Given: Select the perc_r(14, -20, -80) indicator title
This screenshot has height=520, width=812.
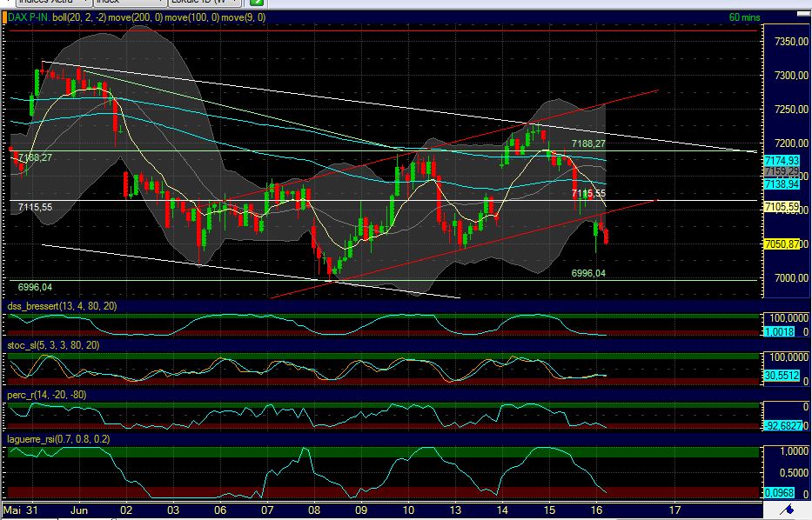Looking at the screenshot, I should 47,395.
